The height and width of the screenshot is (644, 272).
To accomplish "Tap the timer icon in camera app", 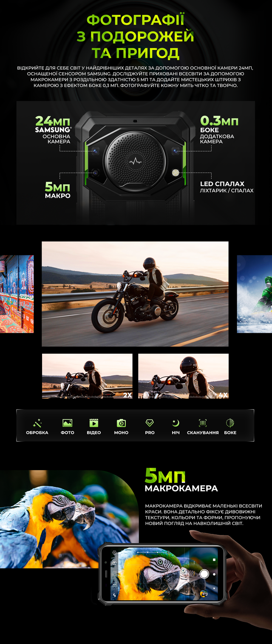I will pyautogui.click(x=114, y=563).
